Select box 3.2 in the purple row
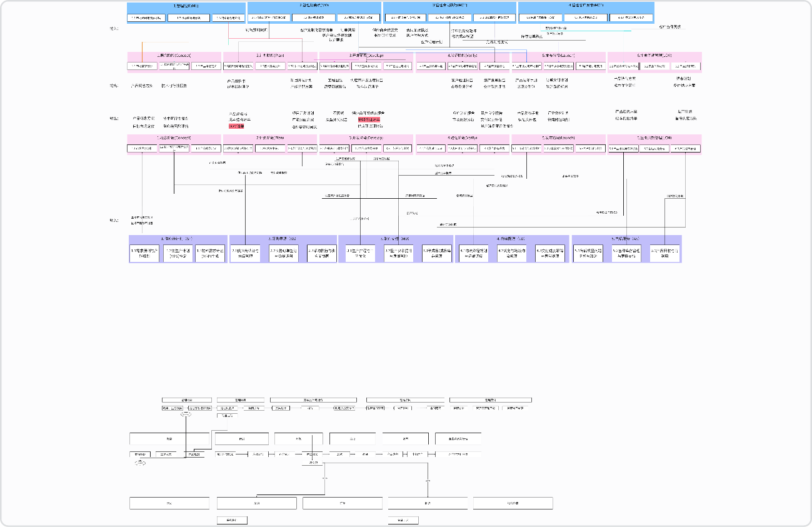 pos(399,253)
